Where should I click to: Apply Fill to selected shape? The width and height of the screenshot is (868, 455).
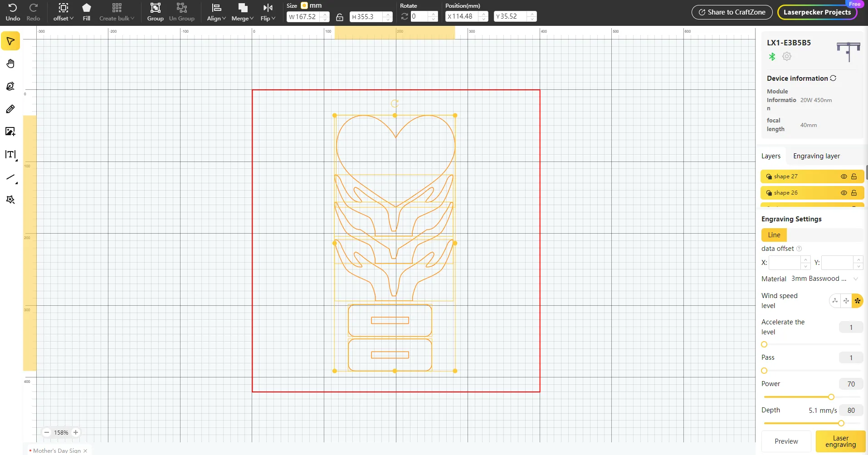point(87,12)
